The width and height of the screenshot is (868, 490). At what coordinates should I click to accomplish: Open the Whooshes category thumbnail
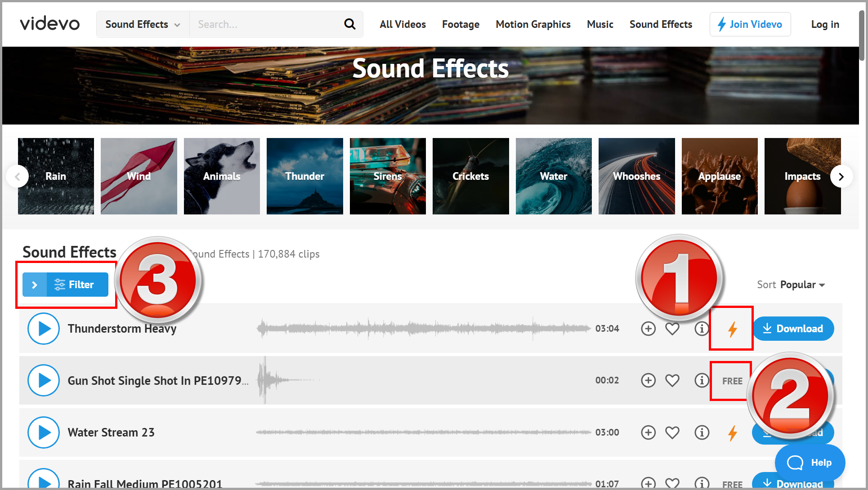(x=637, y=176)
